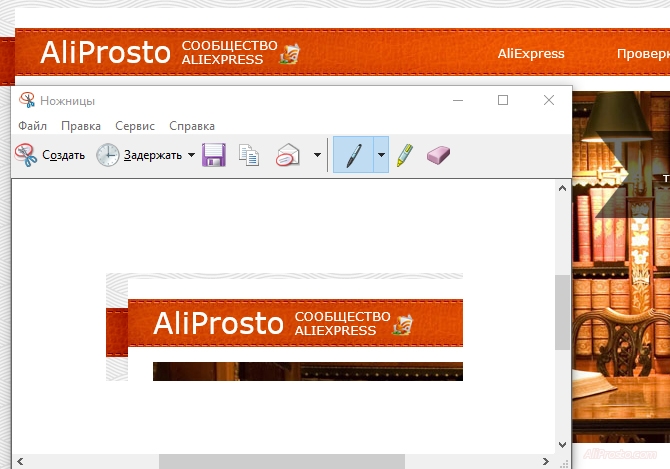
Task: Click the vertical scrollbar thumb in Ножницы
Action: (562, 311)
